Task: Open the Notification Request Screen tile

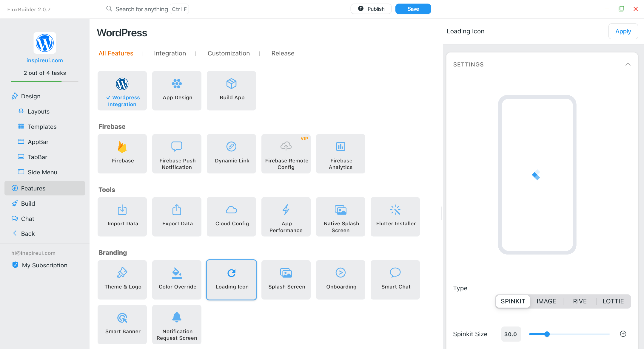Action: click(177, 324)
